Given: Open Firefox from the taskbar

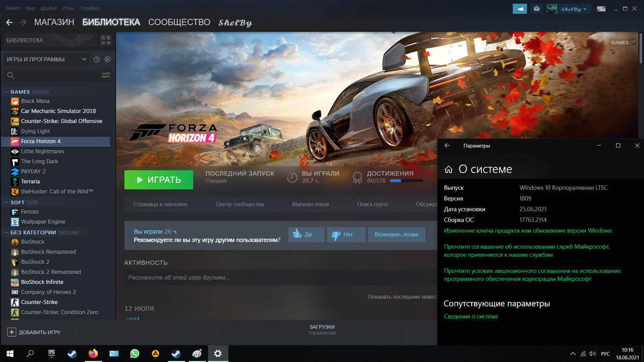Looking at the screenshot, I should (x=93, y=353).
